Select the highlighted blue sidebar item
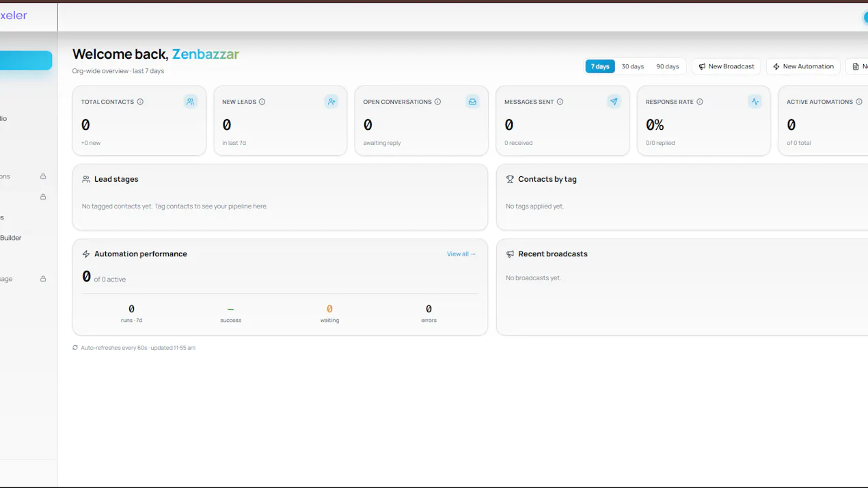This screenshot has height=488, width=868. 26,60
